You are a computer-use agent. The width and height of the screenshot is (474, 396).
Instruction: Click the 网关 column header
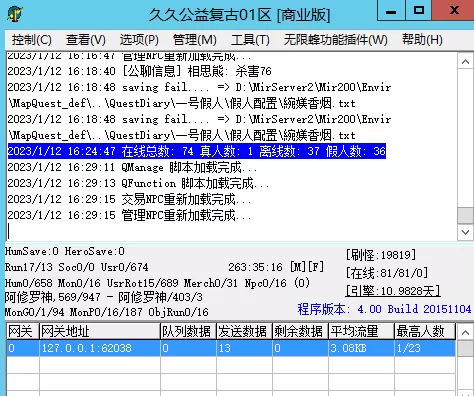[23, 331]
